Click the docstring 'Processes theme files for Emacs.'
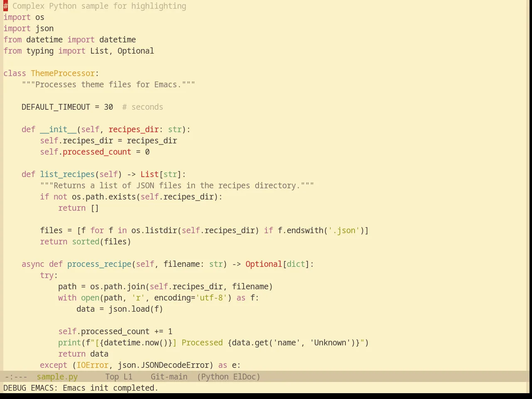Viewport: 532px width, 399px height. coord(108,84)
